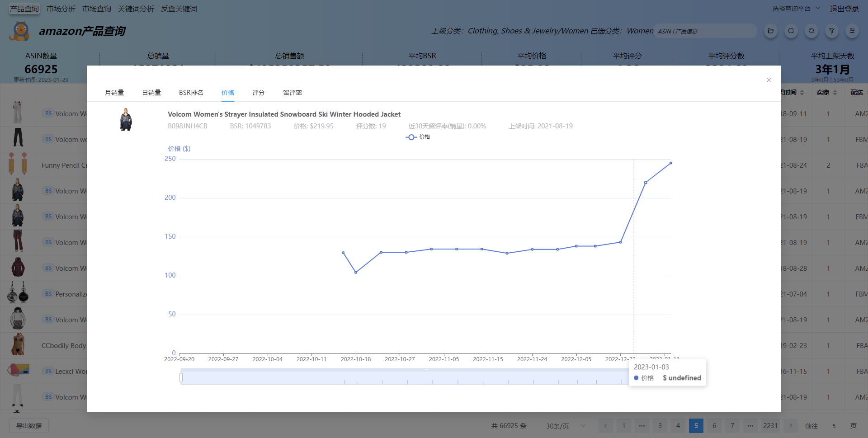Switch to the 月销量 tab

(114, 93)
